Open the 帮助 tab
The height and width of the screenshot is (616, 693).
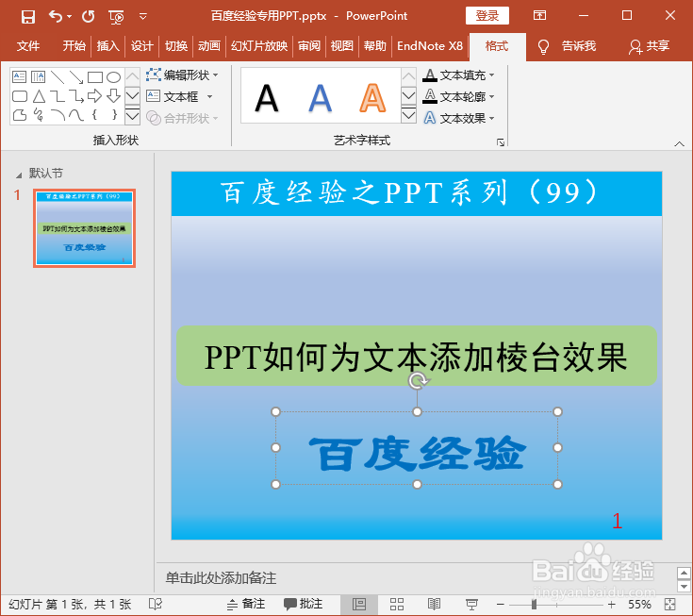tap(375, 46)
